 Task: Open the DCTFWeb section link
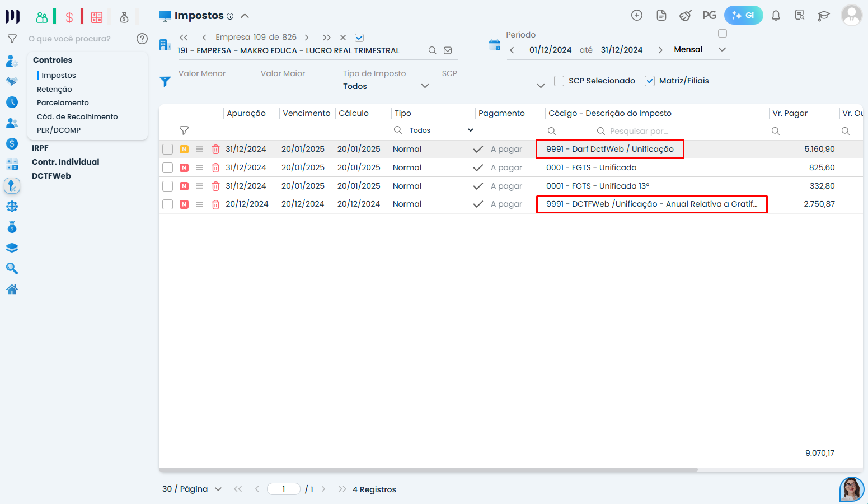tap(51, 176)
